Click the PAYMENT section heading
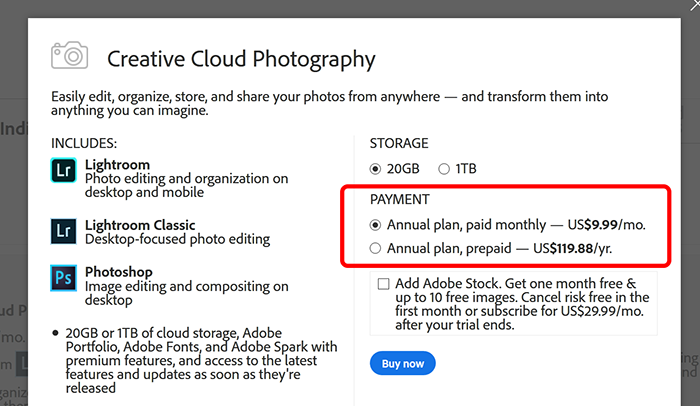Screen dimensions: 700x406 pos(400,200)
